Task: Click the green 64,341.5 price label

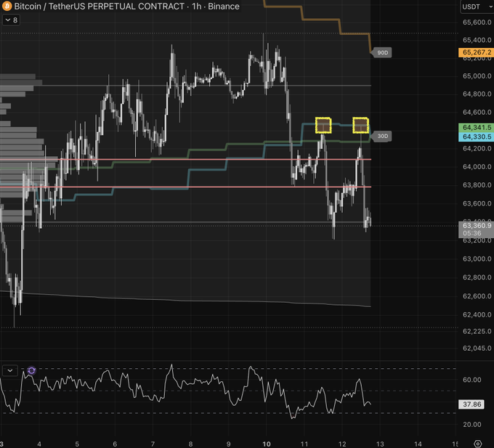Action: [x=477, y=128]
